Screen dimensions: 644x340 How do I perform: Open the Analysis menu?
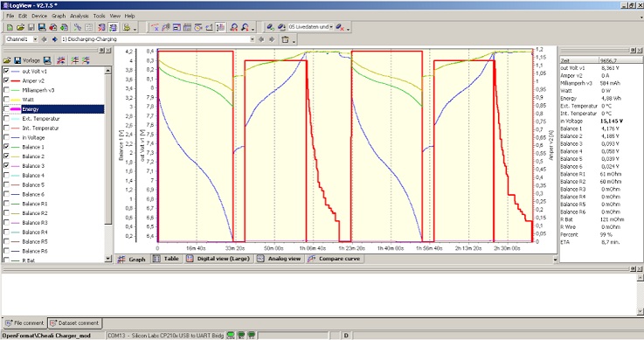(x=80, y=16)
